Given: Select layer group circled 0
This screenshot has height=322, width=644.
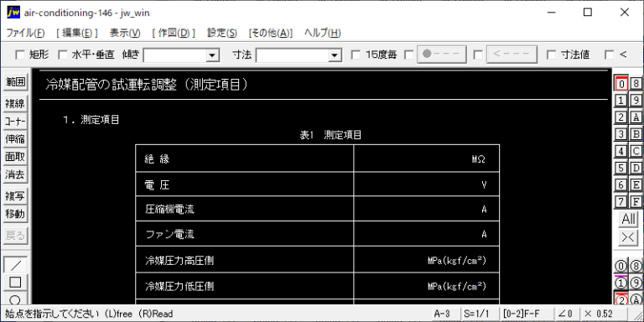Looking at the screenshot, I should point(621,266).
